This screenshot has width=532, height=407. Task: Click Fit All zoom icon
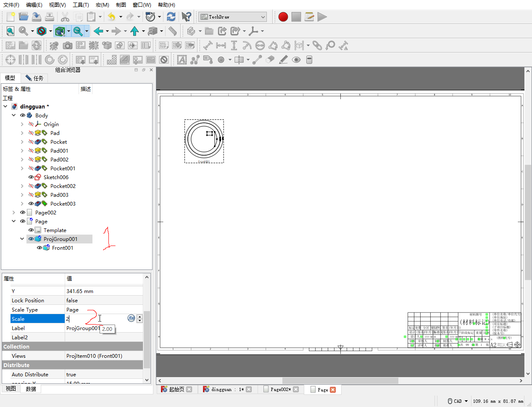coord(11,31)
